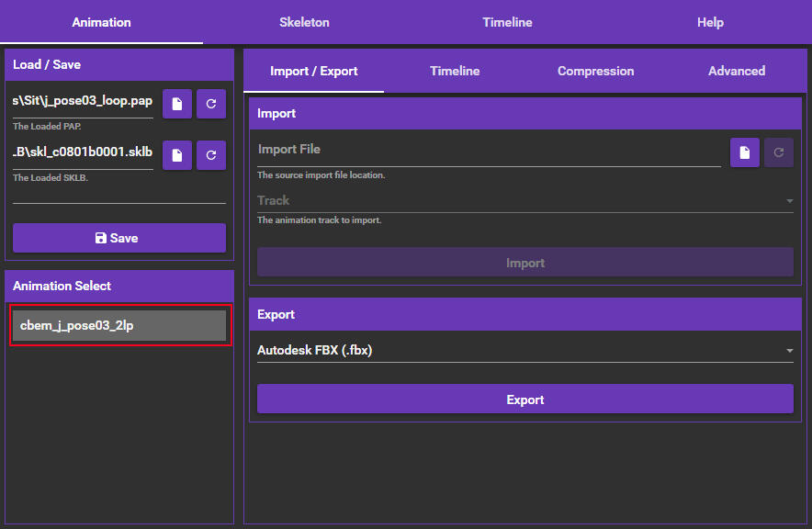The image size is (812, 529).
Task: Click the Import button
Action: (524, 263)
